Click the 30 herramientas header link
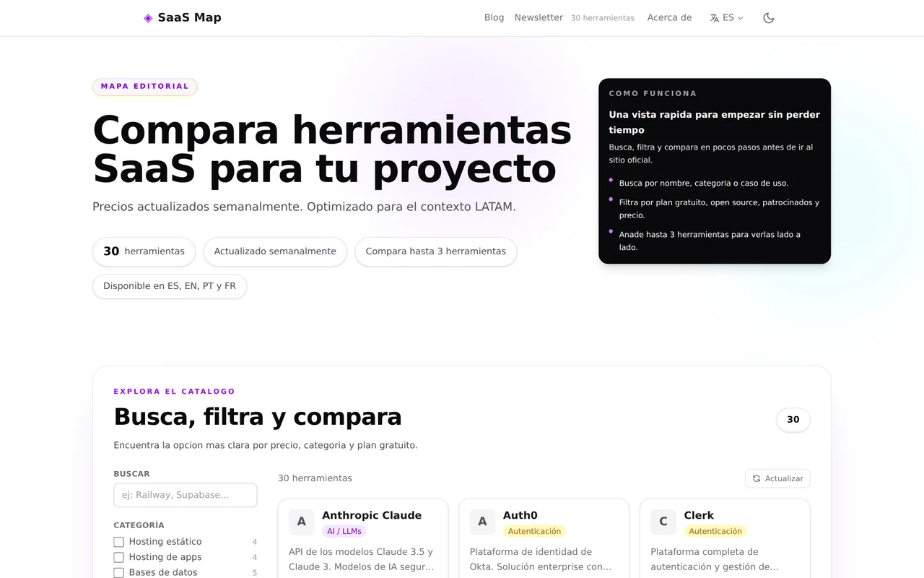Screen dimensions: 924x578 (603, 18)
